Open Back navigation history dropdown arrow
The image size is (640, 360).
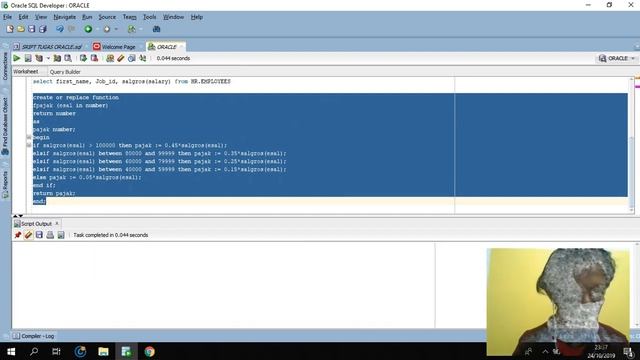pos(98,29)
